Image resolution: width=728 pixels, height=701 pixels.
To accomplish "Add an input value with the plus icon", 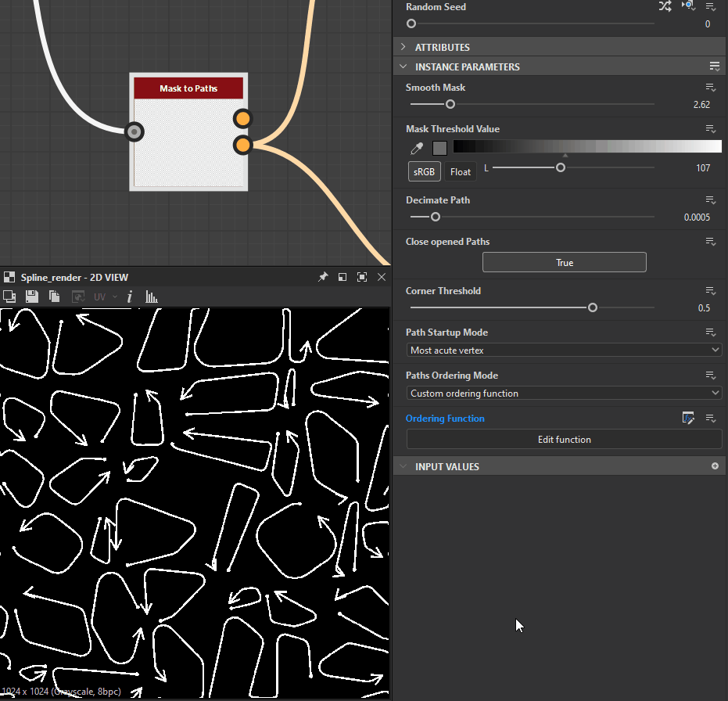I will (x=715, y=466).
